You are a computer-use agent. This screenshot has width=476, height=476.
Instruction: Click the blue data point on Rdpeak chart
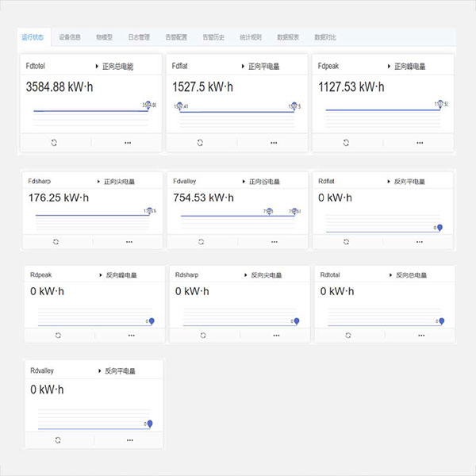click(x=151, y=321)
